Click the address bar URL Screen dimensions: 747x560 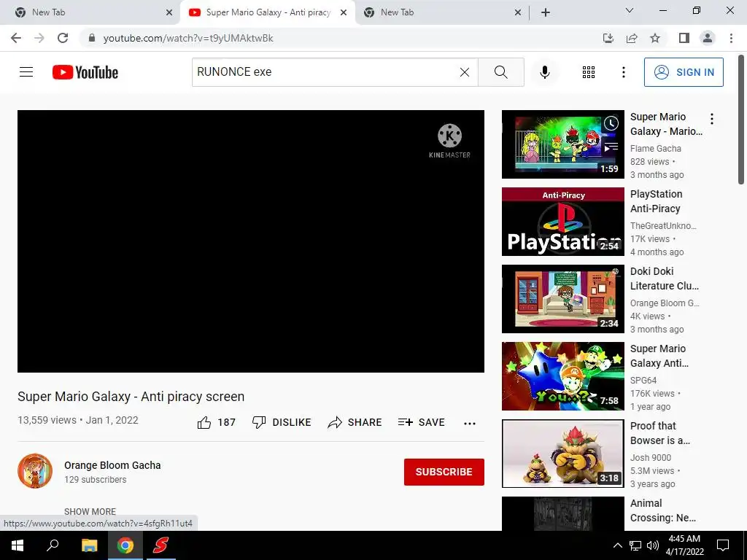(x=188, y=38)
